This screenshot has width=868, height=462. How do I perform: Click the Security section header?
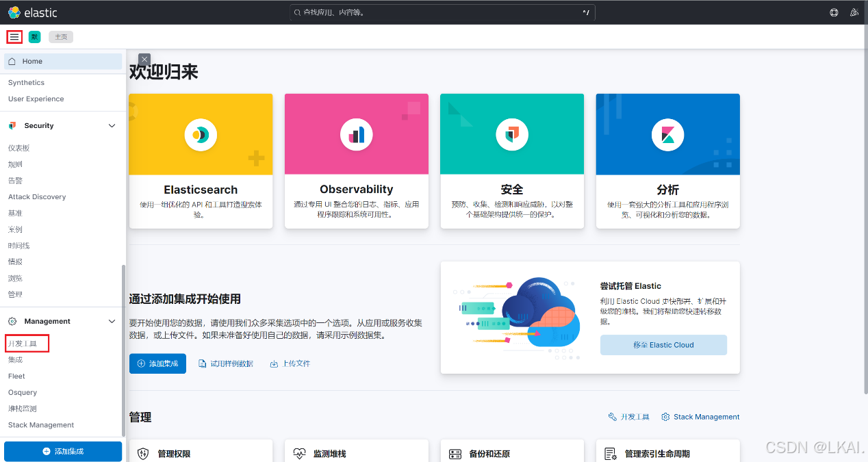(63, 126)
